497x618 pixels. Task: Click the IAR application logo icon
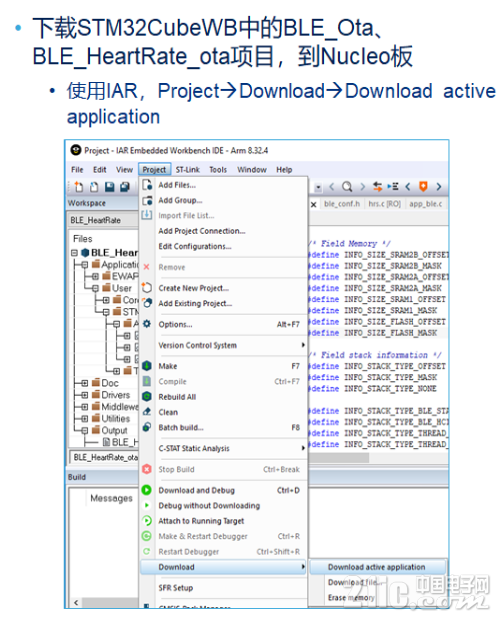pyautogui.click(x=76, y=150)
